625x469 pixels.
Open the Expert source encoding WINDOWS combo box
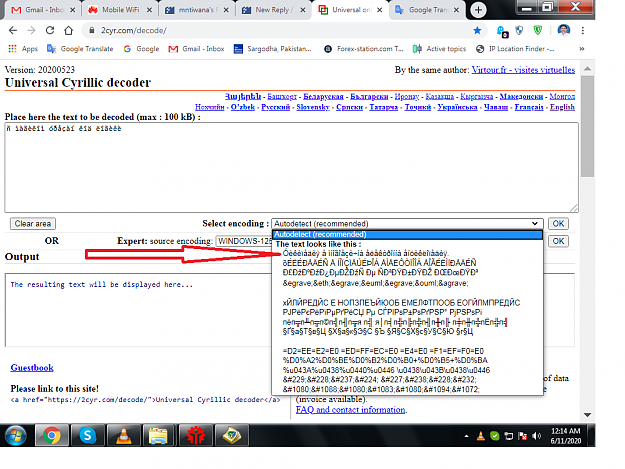coord(244,241)
